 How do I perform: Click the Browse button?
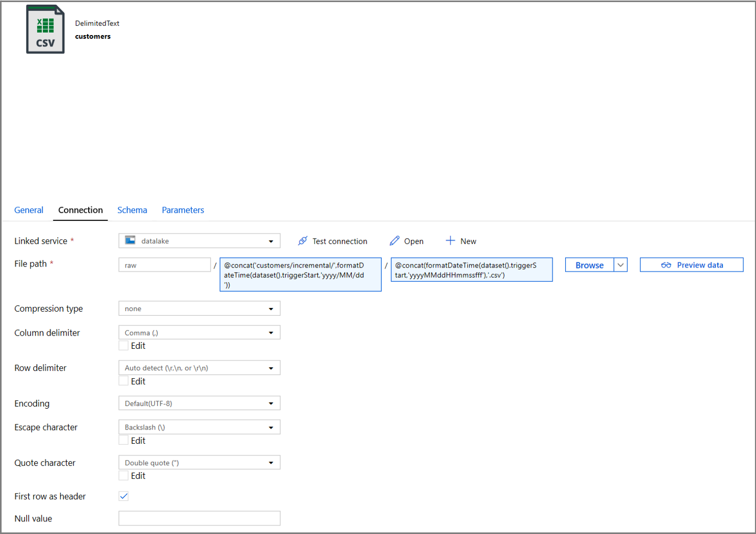589,265
